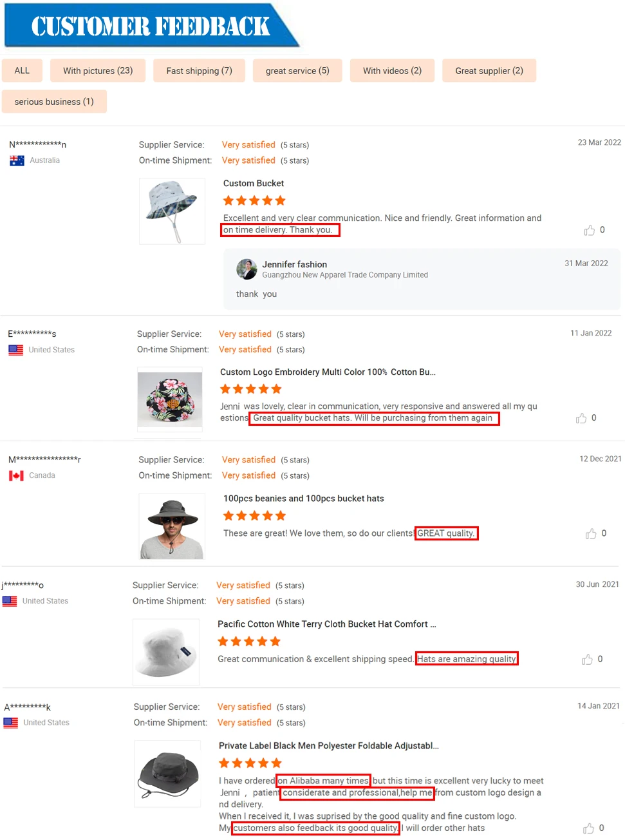Like the 100pcs beanies review
This screenshot has width=625, height=840.
pyautogui.click(x=591, y=533)
